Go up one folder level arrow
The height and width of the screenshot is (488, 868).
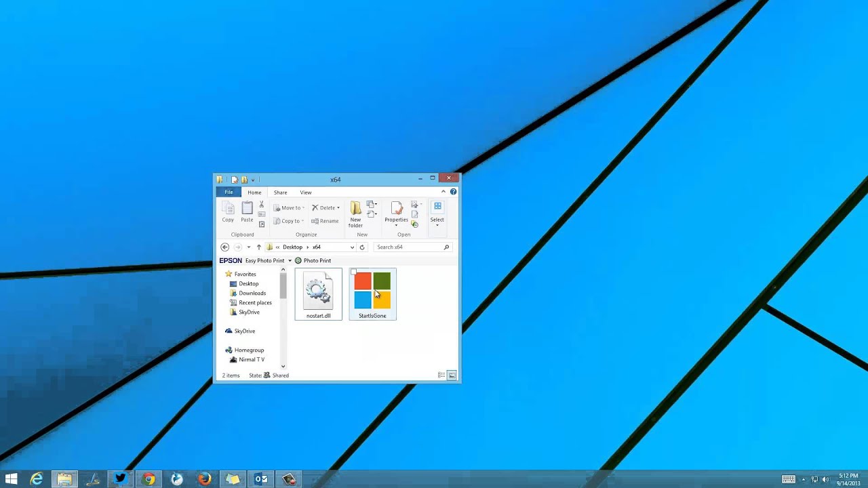click(x=258, y=247)
